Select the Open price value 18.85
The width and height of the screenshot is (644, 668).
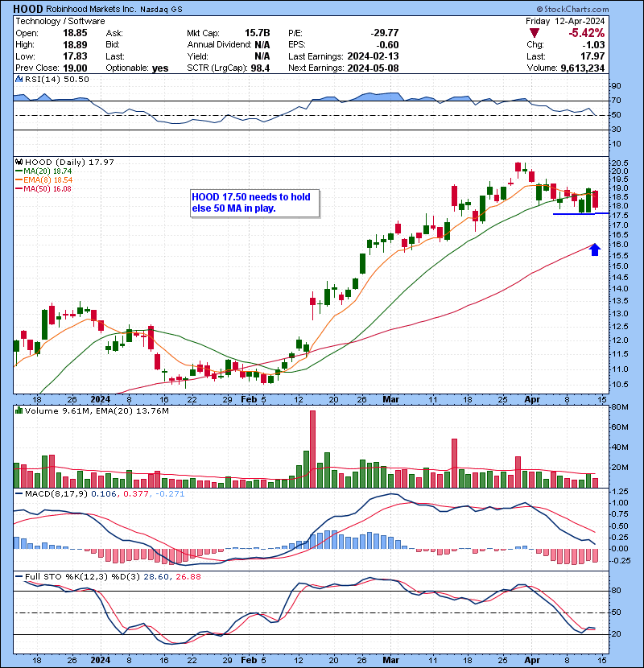[x=75, y=33]
